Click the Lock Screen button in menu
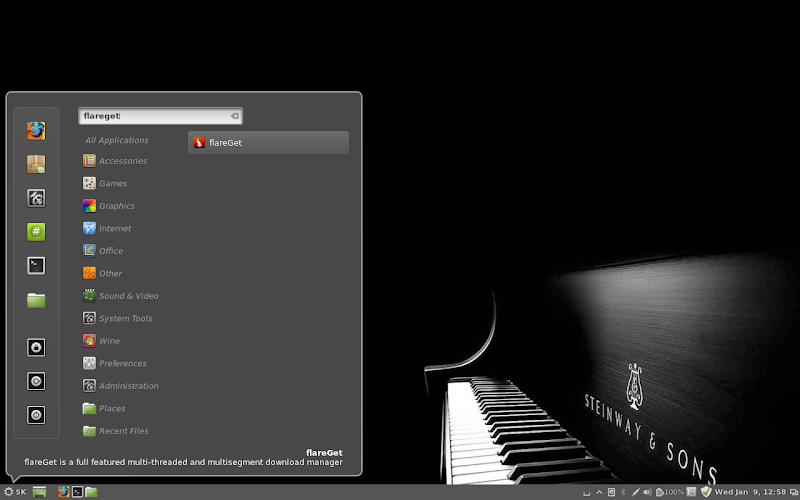 (x=36, y=347)
